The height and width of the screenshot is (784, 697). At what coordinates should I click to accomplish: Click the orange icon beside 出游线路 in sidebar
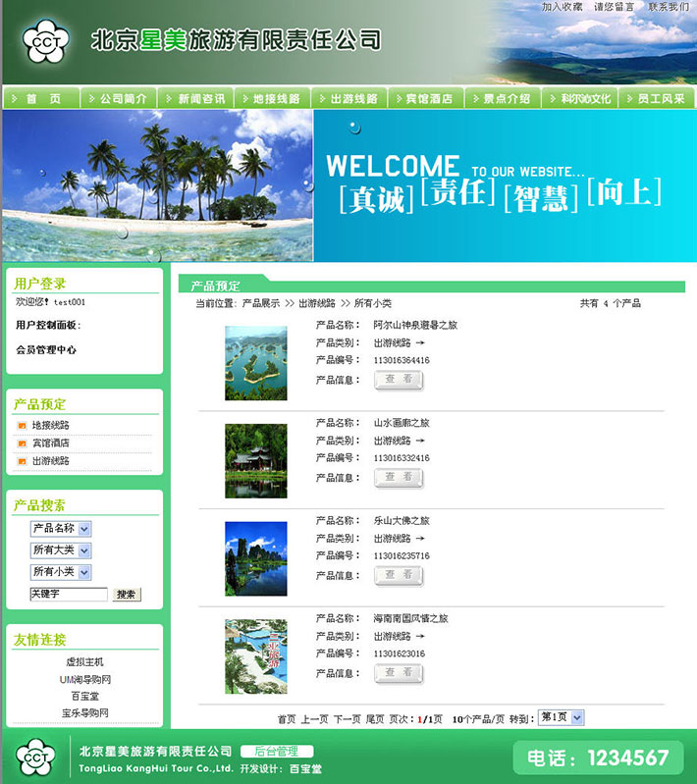point(22,461)
